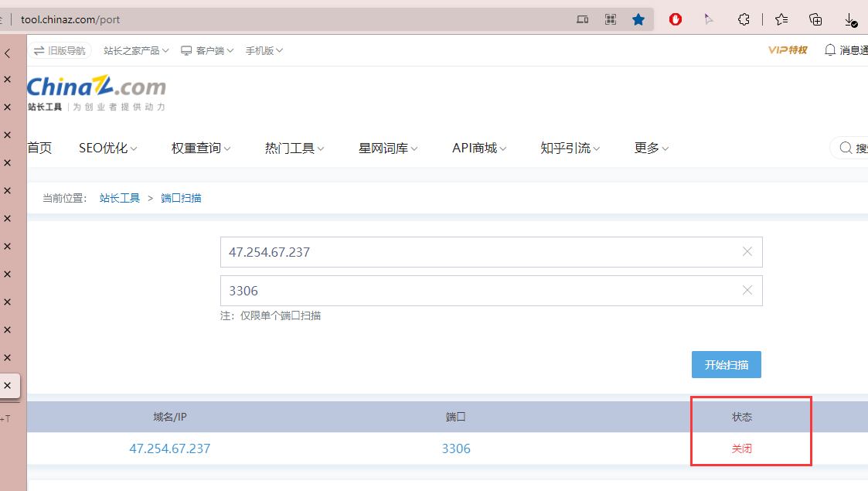Image resolution: width=868 pixels, height=491 pixels.
Task: Click into the 47.254.67.237 input field
Action: [491, 252]
